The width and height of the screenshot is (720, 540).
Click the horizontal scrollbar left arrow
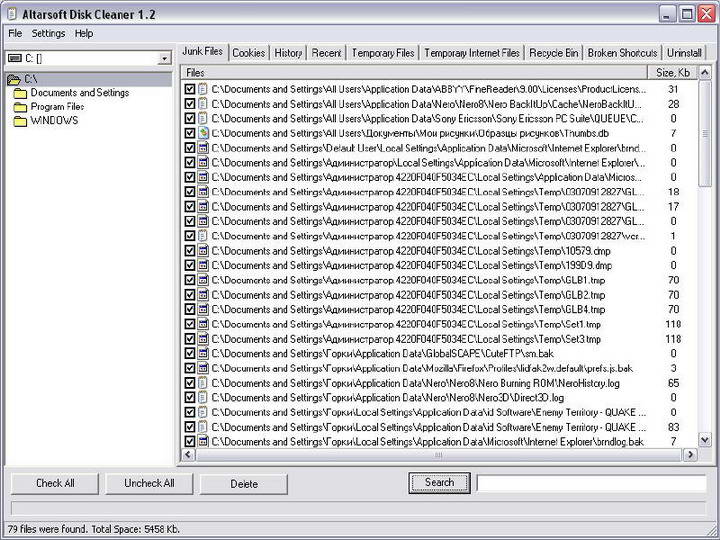point(188,455)
